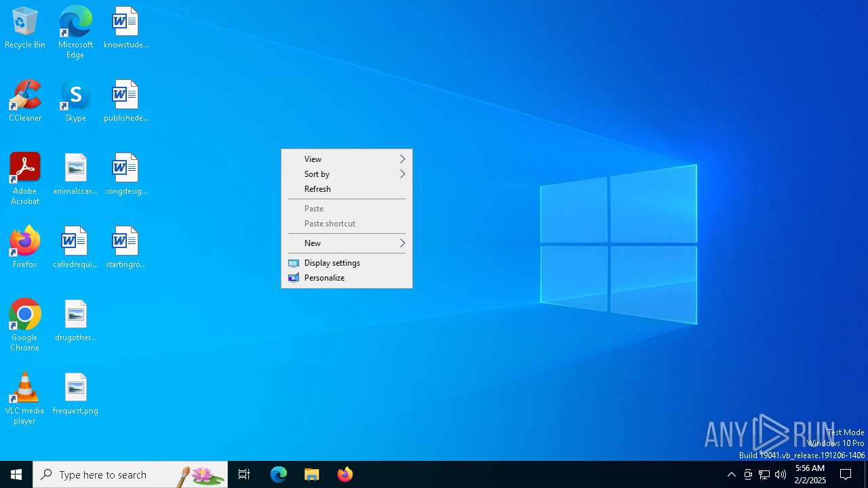The height and width of the screenshot is (488, 868).
Task: Select the VLC media player shortcut
Action: click(x=25, y=399)
